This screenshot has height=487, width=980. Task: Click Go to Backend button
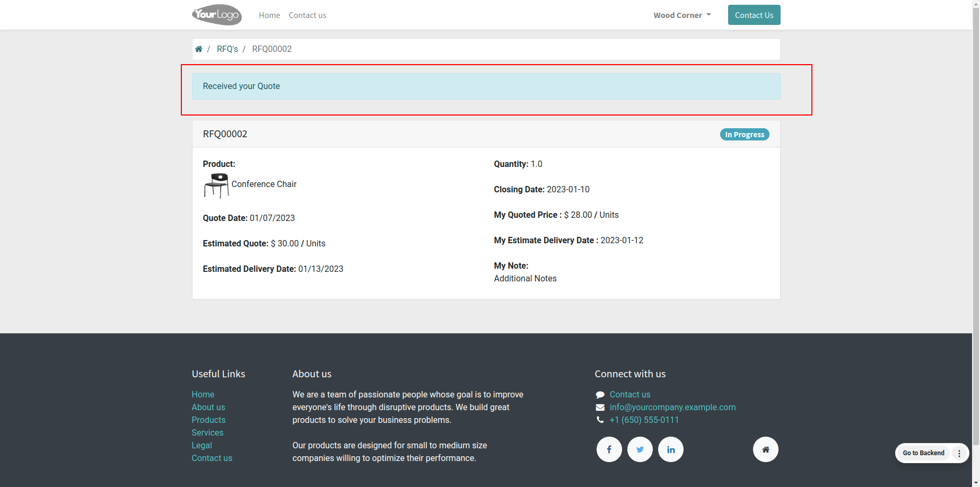click(924, 453)
